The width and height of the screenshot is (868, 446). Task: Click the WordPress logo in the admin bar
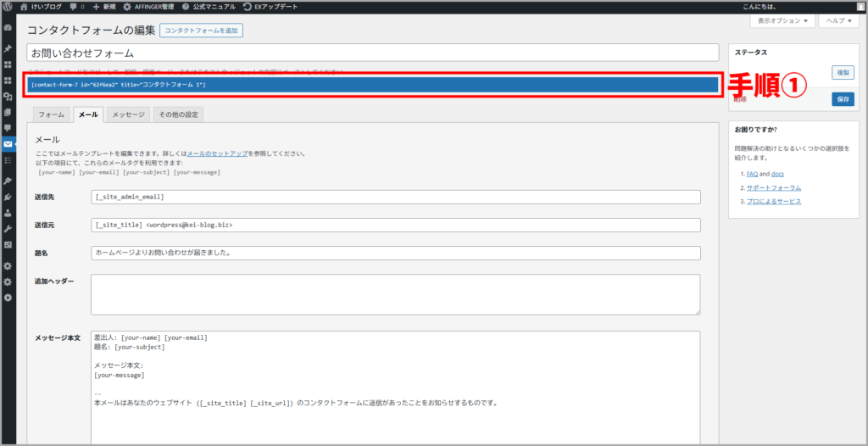click(x=8, y=6)
